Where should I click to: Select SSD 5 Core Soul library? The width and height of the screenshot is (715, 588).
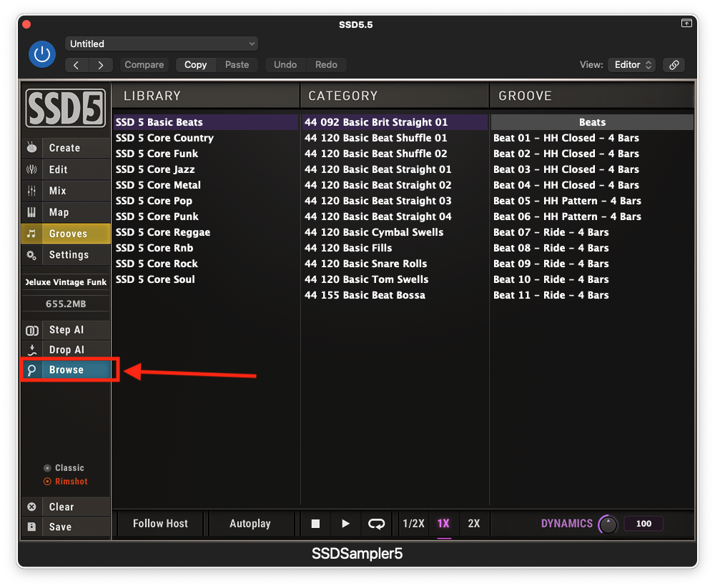tap(206, 279)
